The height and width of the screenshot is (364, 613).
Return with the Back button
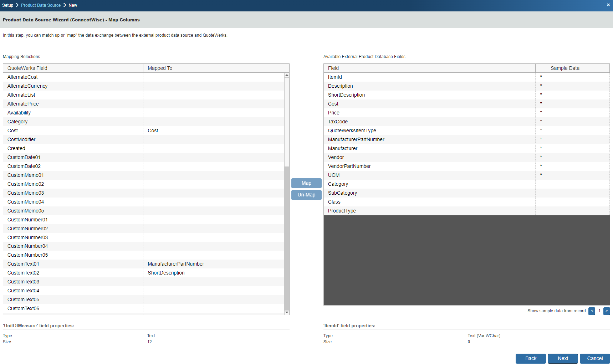tap(530, 358)
